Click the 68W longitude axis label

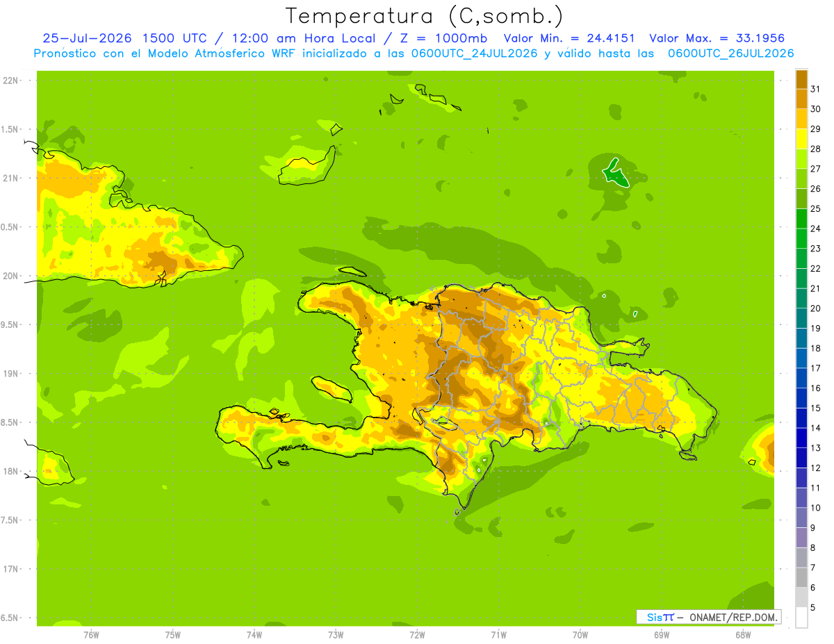point(743,634)
